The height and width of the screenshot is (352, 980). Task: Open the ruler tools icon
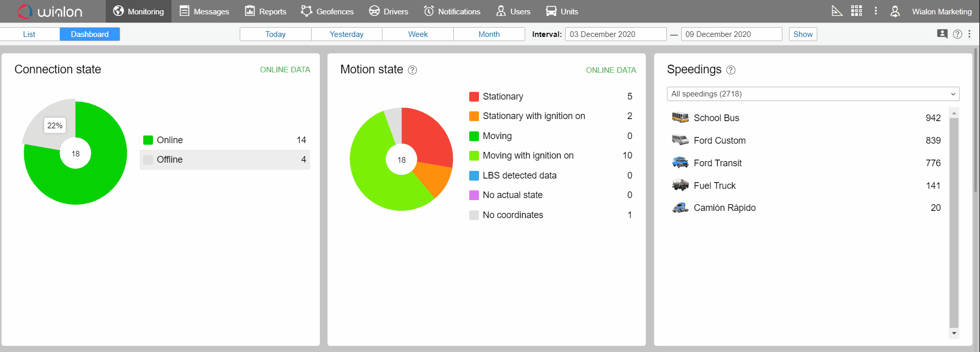coord(837,11)
